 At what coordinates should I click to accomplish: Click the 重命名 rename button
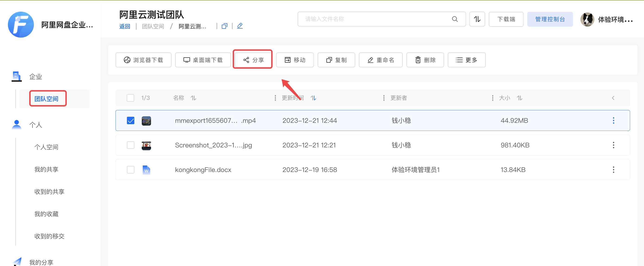pos(380,60)
